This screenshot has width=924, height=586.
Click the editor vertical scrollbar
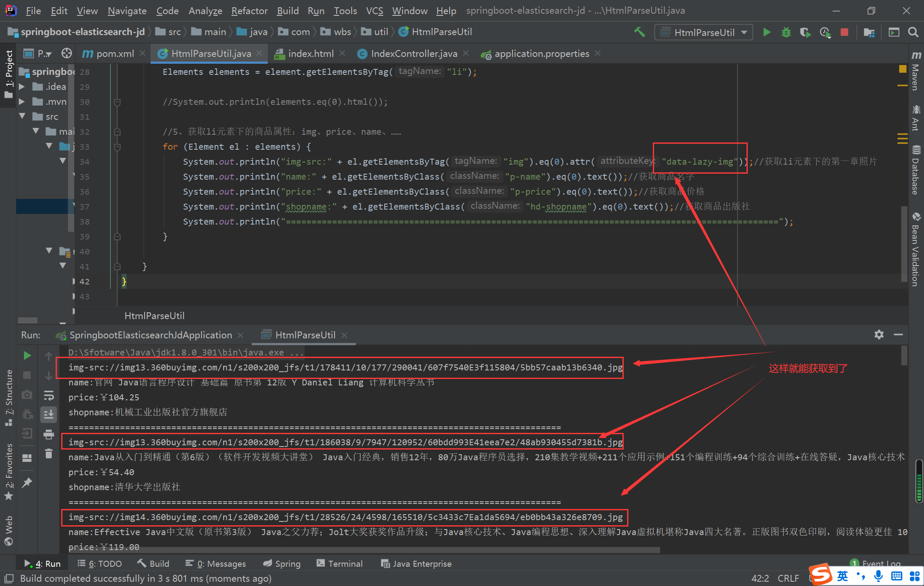click(x=904, y=244)
